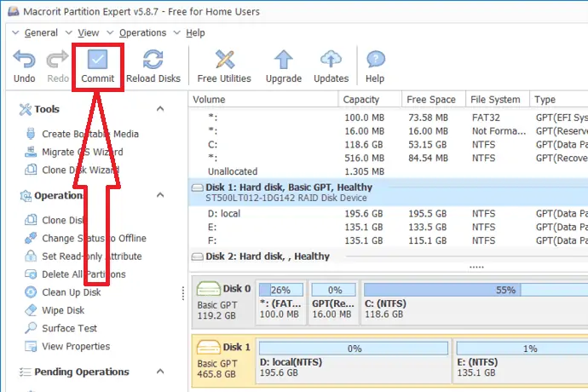Screen dimensions: 588x392
Task: Select Disk 2 Hard disk header row
Action: (388, 257)
